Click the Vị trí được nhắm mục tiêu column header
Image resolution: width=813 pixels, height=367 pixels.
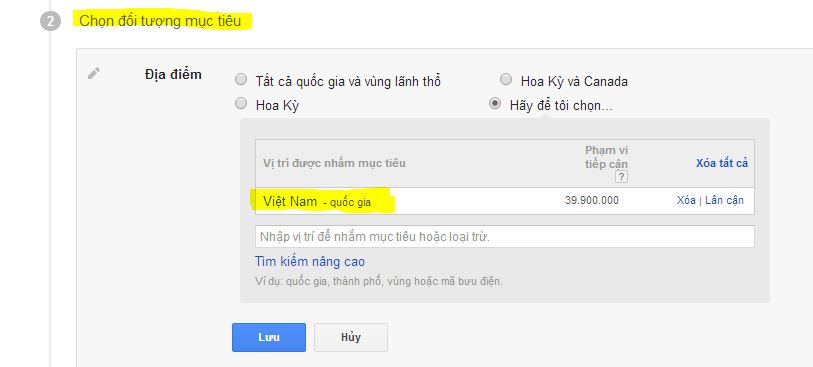(334, 163)
